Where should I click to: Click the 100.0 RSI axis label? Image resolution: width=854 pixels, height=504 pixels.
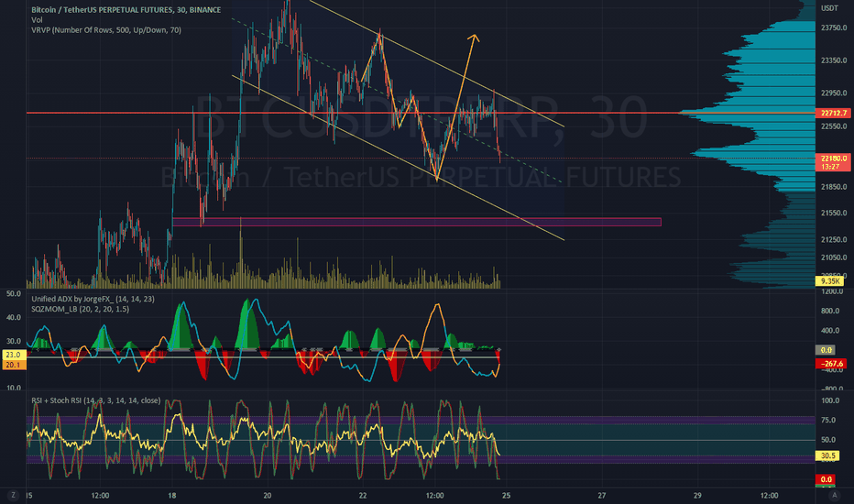pos(830,400)
